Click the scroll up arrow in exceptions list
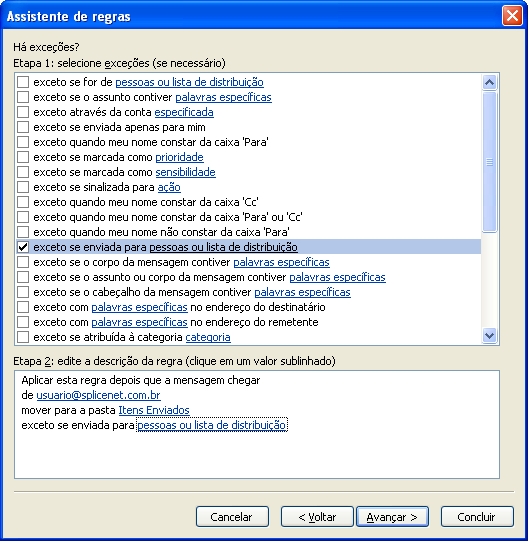528x541 pixels. [x=489, y=82]
